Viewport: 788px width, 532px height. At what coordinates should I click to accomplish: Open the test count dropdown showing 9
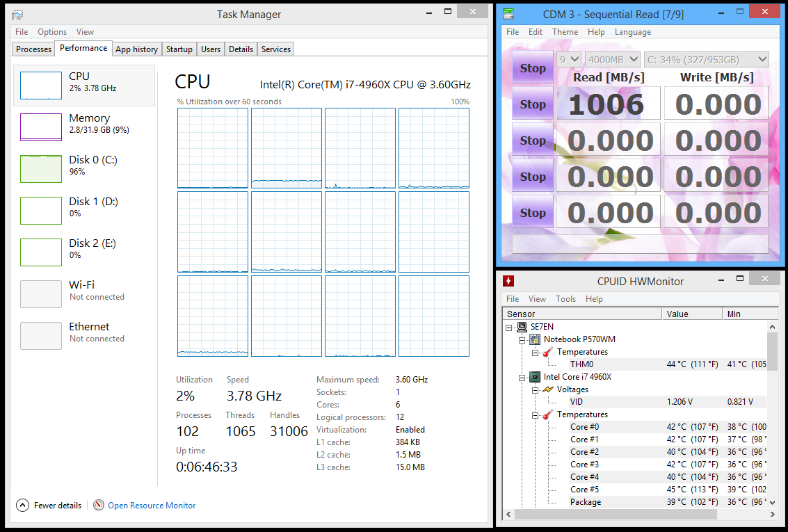(569, 60)
